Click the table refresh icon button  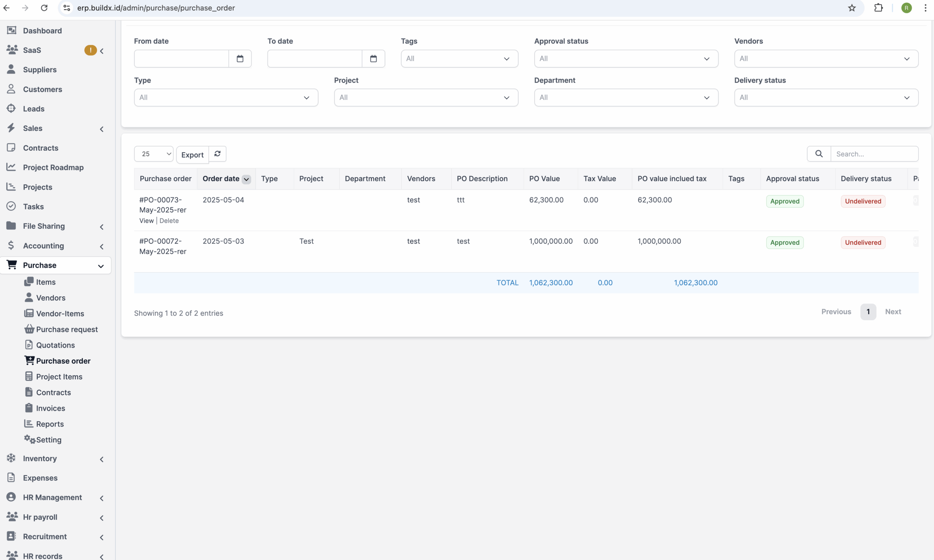click(217, 154)
